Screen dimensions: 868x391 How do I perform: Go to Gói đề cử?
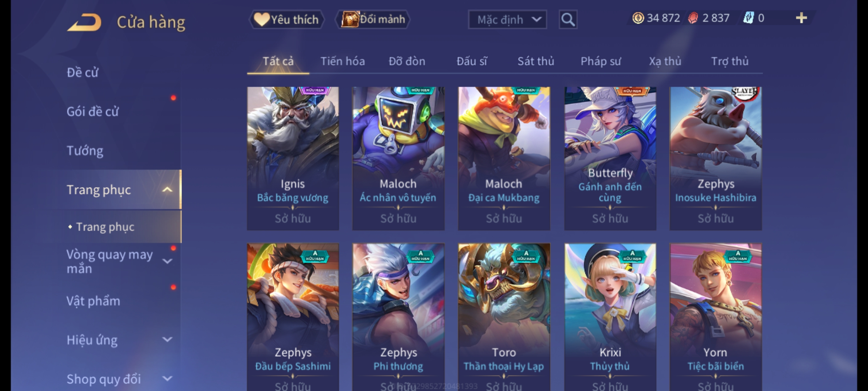93,112
